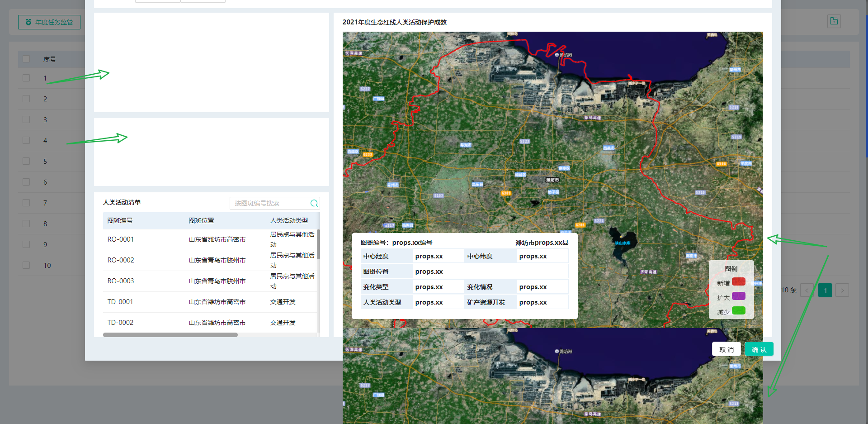The image size is (868, 424).
Task: Click the search magnifier icon in the patch search box
Action: pyautogui.click(x=314, y=203)
